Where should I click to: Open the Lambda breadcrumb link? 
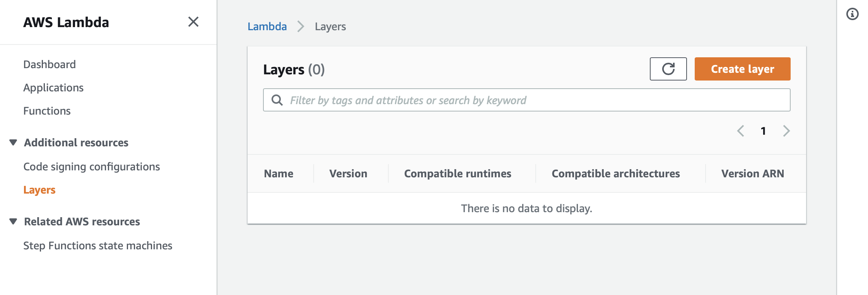click(267, 26)
